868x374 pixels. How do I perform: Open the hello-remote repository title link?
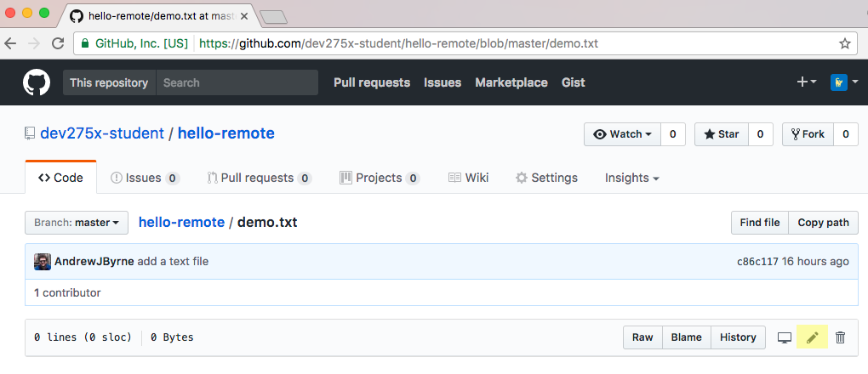click(x=226, y=134)
